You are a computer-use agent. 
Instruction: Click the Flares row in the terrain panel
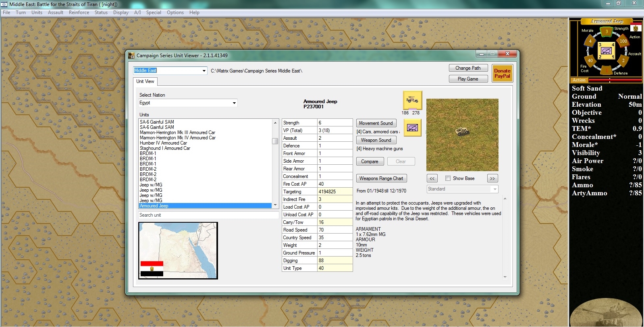point(607,177)
